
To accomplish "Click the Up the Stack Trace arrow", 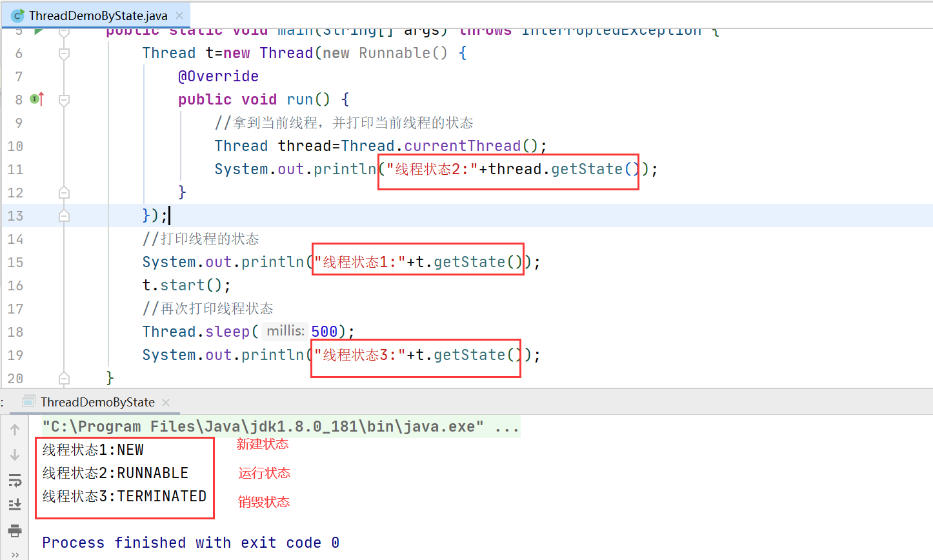I will 15,429.
